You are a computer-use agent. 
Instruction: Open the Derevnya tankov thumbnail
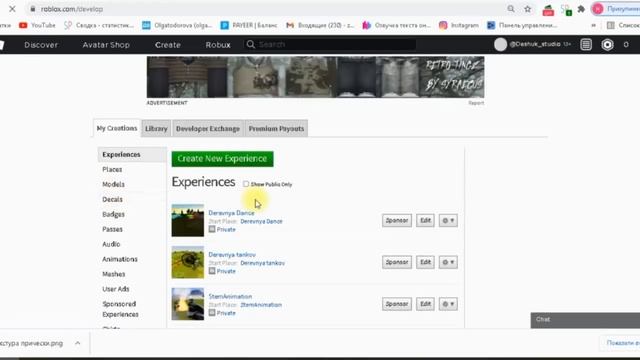click(x=188, y=262)
